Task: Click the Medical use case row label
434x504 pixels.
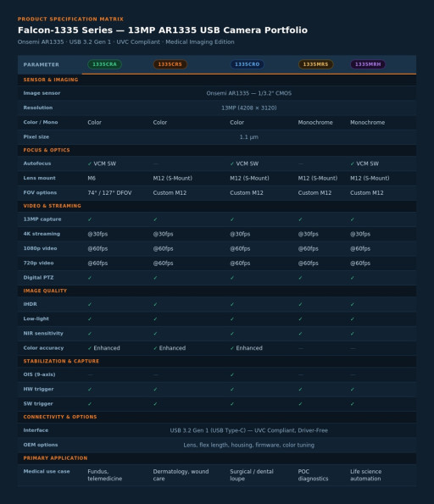Action: tap(47, 471)
